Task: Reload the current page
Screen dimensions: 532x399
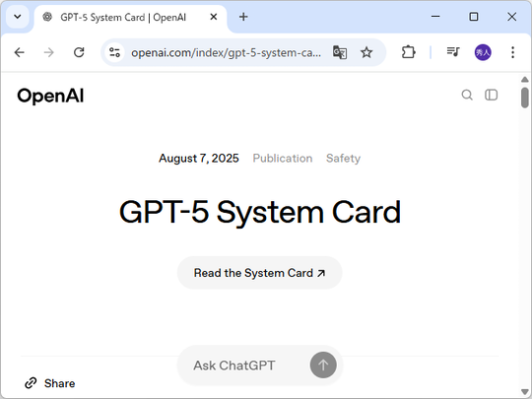Action: point(79,52)
